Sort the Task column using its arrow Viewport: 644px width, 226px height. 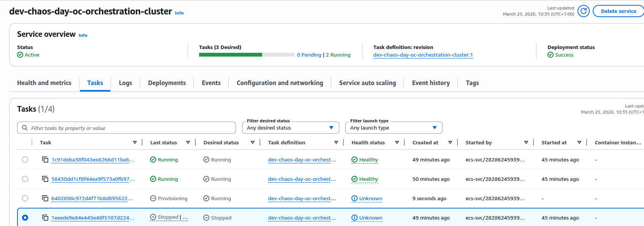[134, 142]
